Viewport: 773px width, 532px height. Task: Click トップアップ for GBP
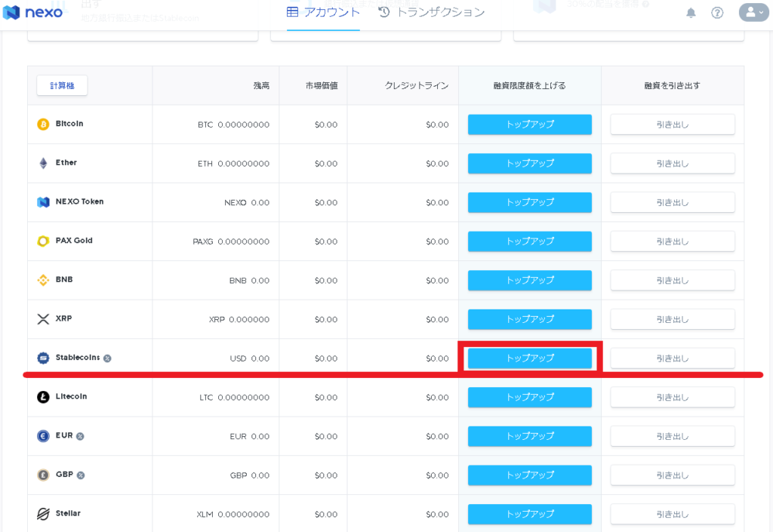click(x=530, y=475)
